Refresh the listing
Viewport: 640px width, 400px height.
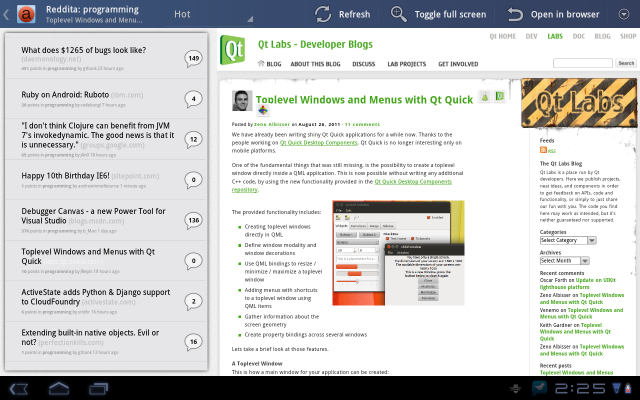(x=342, y=14)
